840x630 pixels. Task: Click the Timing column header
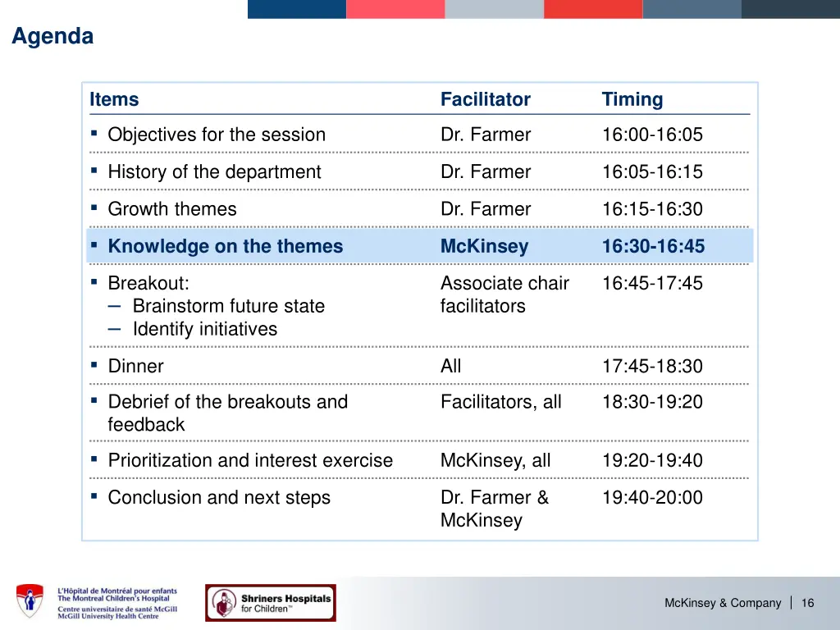[632, 99]
